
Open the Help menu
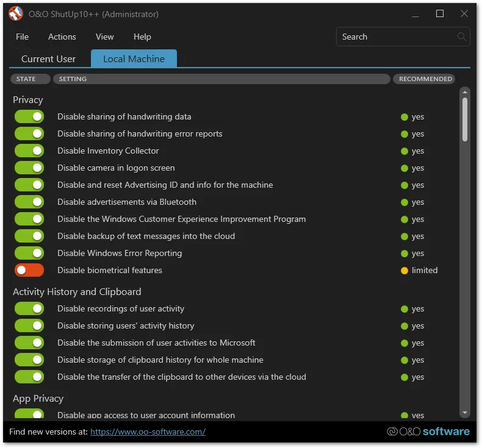tap(142, 37)
